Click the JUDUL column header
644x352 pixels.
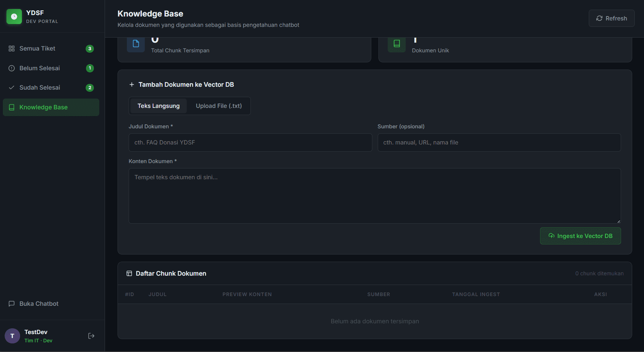click(x=157, y=294)
